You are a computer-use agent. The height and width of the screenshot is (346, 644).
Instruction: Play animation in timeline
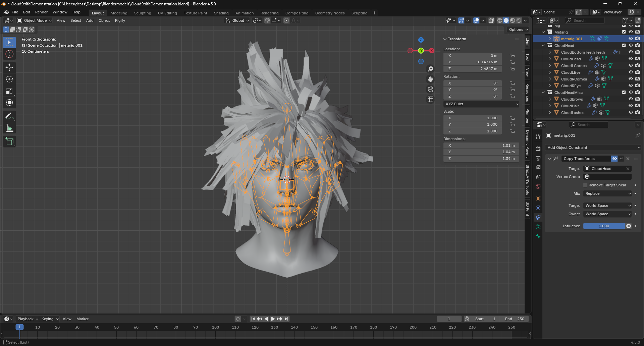[x=273, y=319]
